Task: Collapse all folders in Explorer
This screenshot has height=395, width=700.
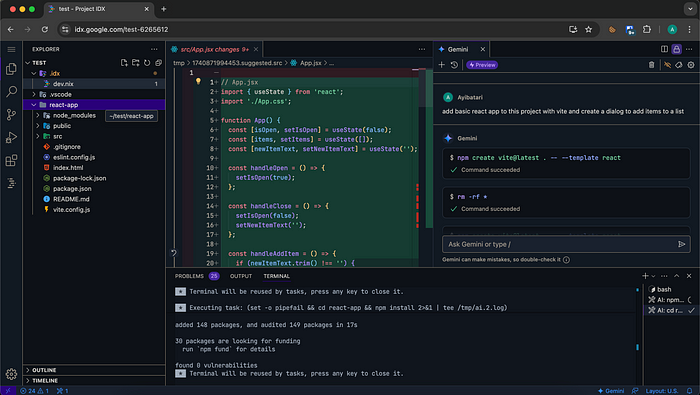Action: [x=158, y=63]
